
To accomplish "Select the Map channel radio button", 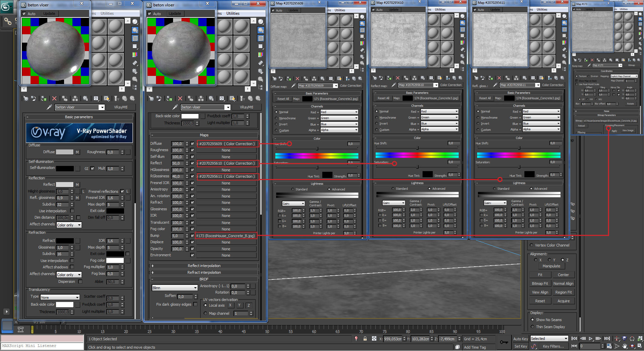I will pyautogui.click(x=205, y=313).
